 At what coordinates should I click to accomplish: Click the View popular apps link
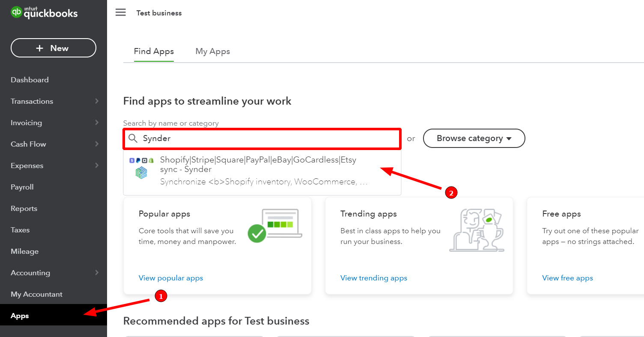point(171,278)
